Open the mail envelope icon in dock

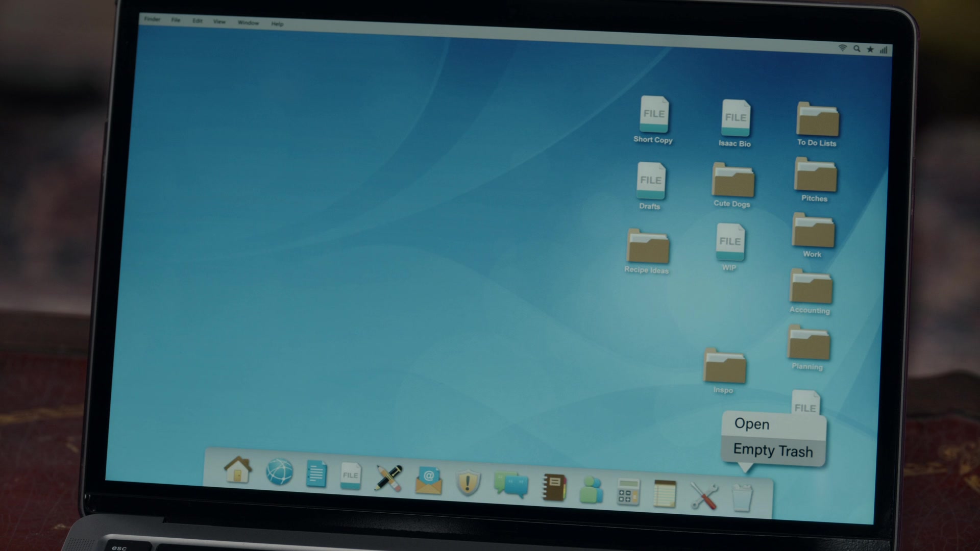tap(428, 481)
